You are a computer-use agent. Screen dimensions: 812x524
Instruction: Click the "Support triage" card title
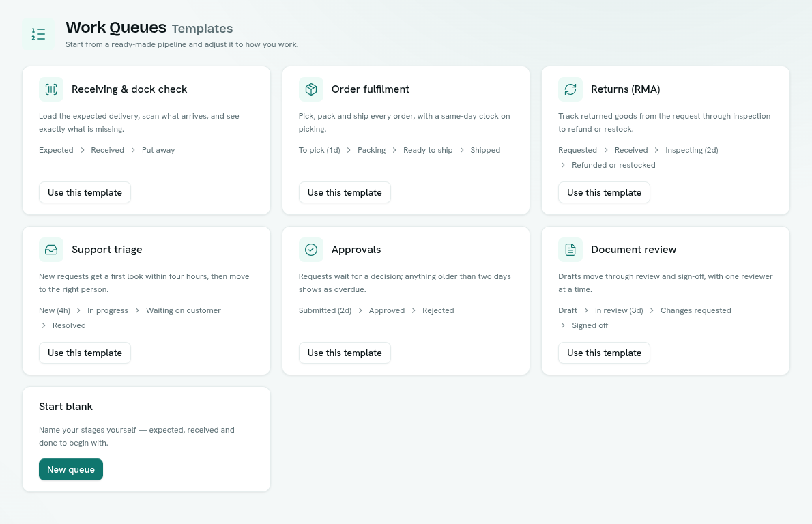tap(106, 250)
